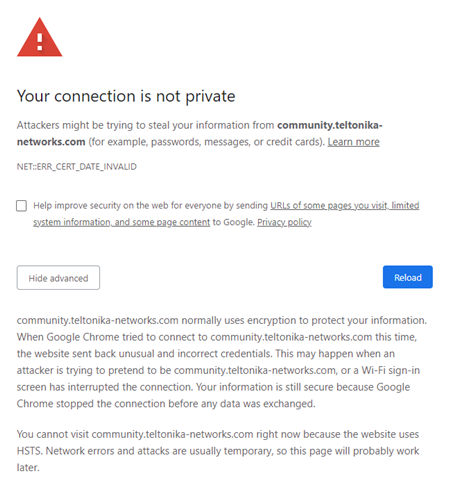The width and height of the screenshot is (459, 480).
Task: Click the bold 'community.teltonika-' domain text
Action: click(x=330, y=125)
